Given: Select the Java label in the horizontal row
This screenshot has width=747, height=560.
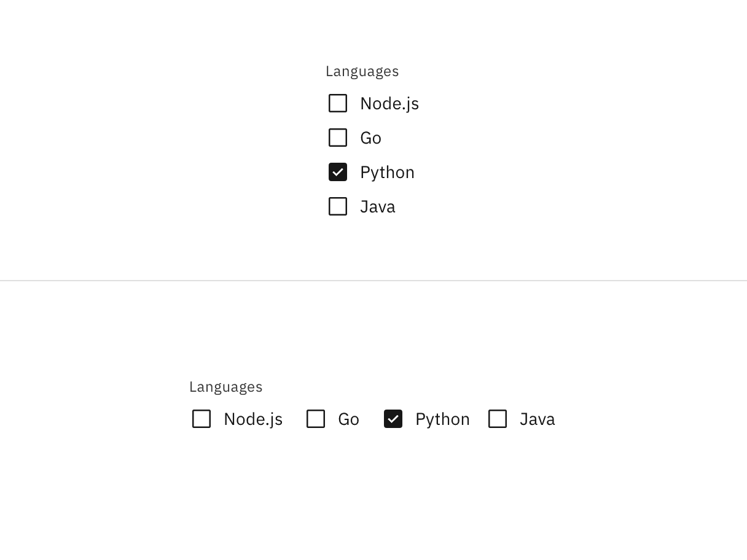Looking at the screenshot, I should 538,419.
